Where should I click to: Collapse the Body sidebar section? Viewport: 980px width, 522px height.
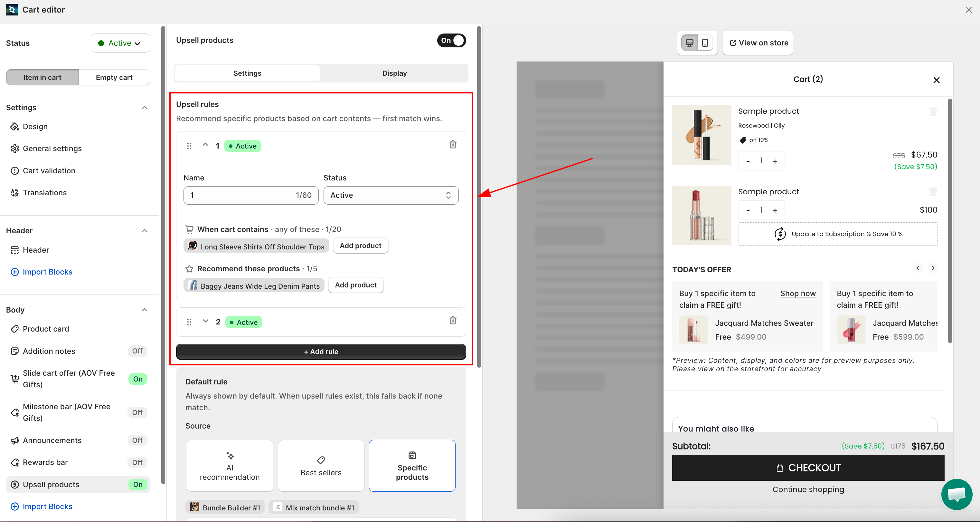point(145,310)
